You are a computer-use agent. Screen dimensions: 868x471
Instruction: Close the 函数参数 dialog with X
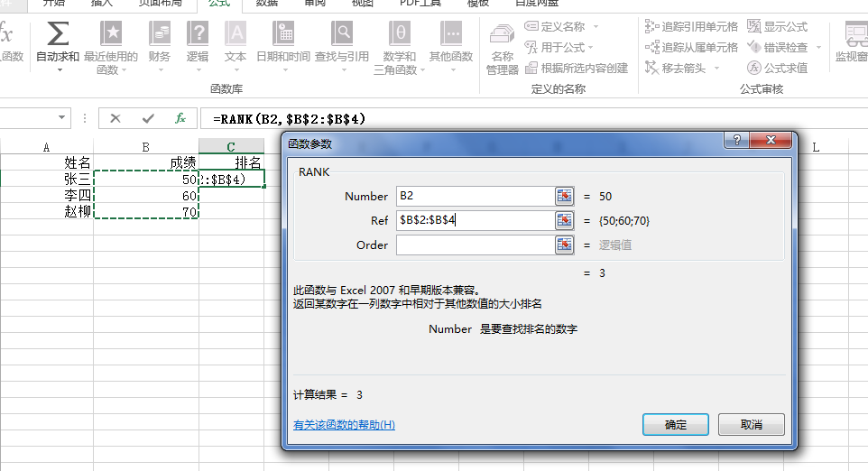point(771,140)
